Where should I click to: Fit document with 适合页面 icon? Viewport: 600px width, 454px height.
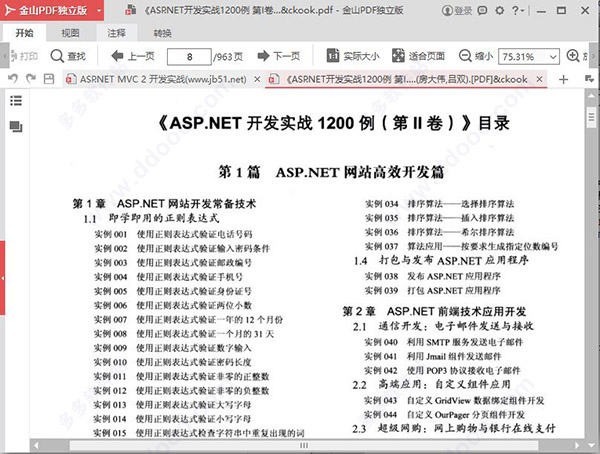[x=398, y=56]
